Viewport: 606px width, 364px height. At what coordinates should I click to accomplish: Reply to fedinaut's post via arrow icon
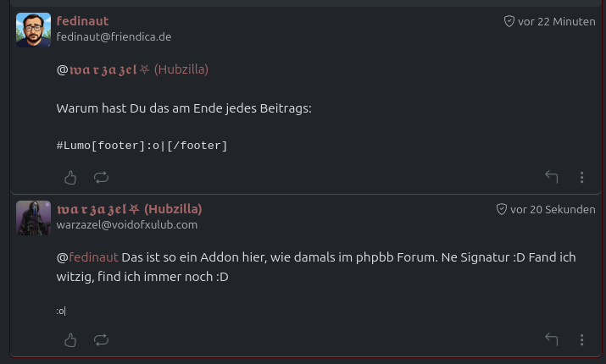coord(552,177)
